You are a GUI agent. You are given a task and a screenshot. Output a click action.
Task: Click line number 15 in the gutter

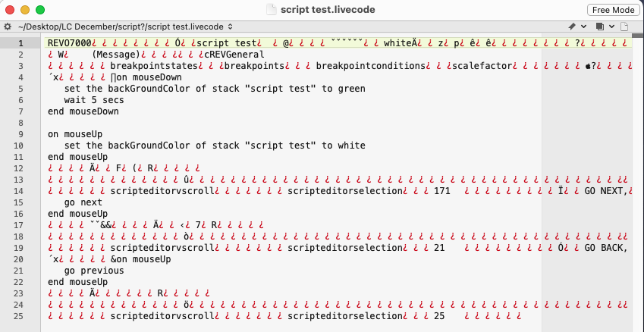coord(22,202)
